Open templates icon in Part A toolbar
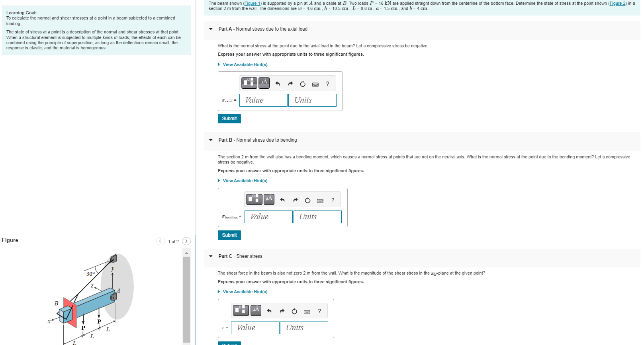The width and height of the screenshot is (644, 345). [x=249, y=83]
